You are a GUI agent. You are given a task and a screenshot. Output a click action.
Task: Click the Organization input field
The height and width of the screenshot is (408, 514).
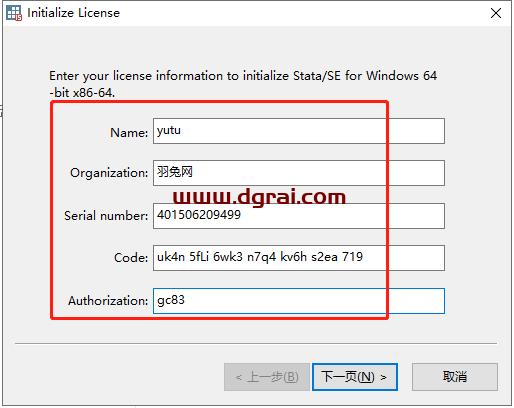[299, 173]
